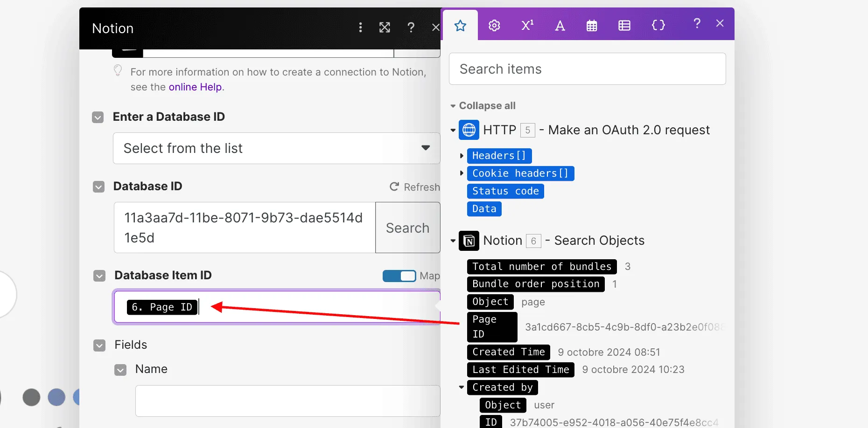
Task: Click the empty Name input field
Action: pos(287,401)
